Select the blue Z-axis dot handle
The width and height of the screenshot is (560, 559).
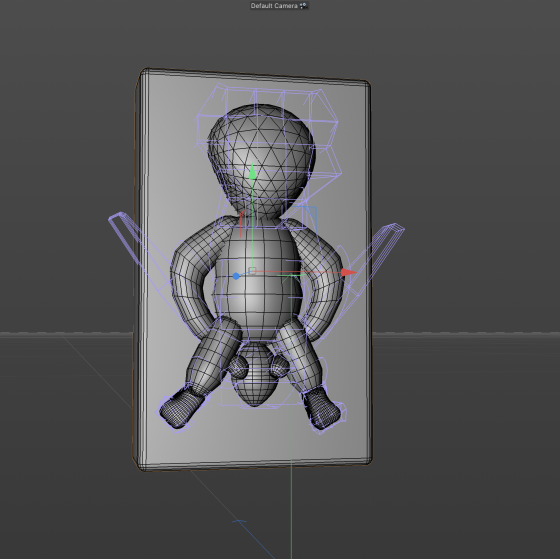236,276
